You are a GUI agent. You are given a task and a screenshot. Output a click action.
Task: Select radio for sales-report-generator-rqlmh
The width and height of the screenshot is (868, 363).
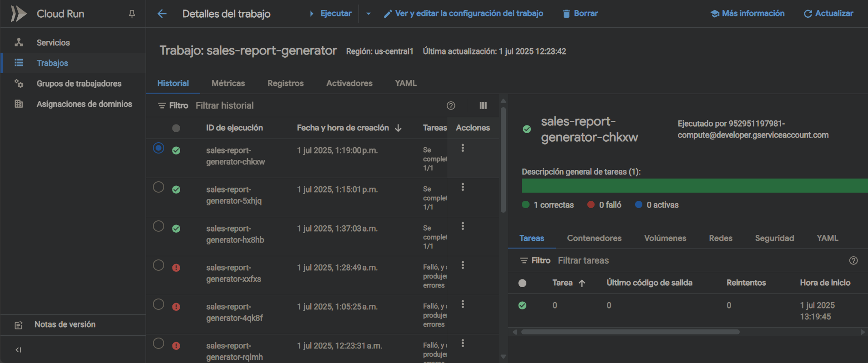(x=158, y=343)
